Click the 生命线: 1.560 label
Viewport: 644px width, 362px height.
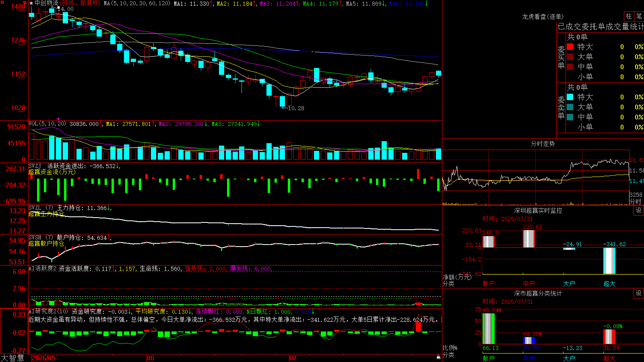click(160, 269)
